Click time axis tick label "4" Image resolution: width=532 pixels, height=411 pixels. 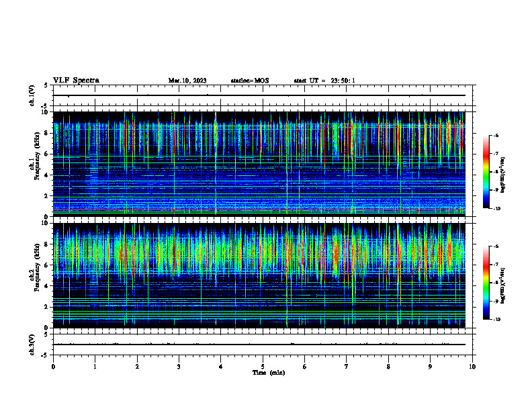pos(221,367)
